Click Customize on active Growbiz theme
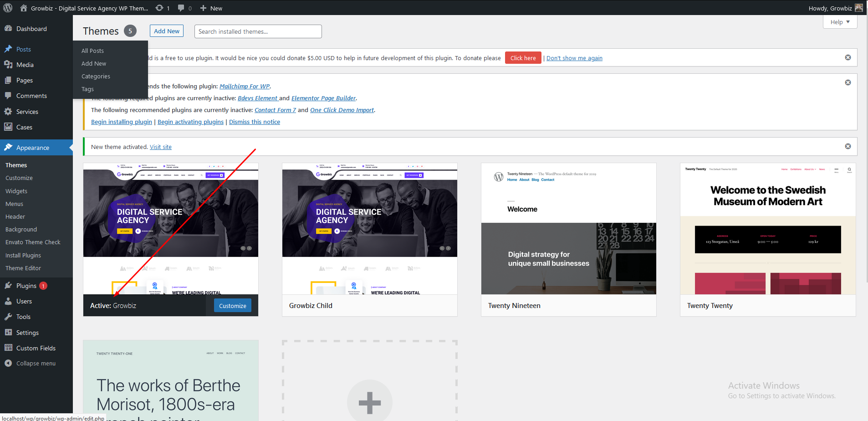The width and height of the screenshot is (868, 421). click(233, 306)
